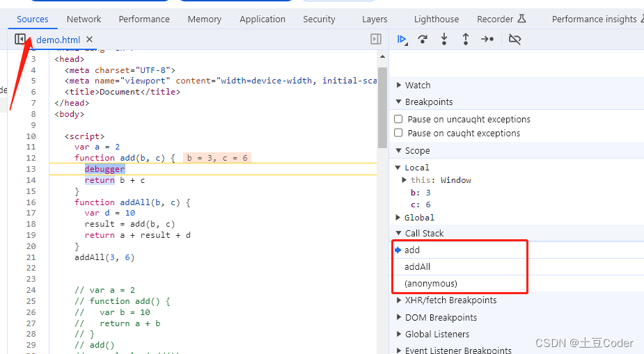
Task: Click the debugger statement on line 13
Action: tap(104, 169)
